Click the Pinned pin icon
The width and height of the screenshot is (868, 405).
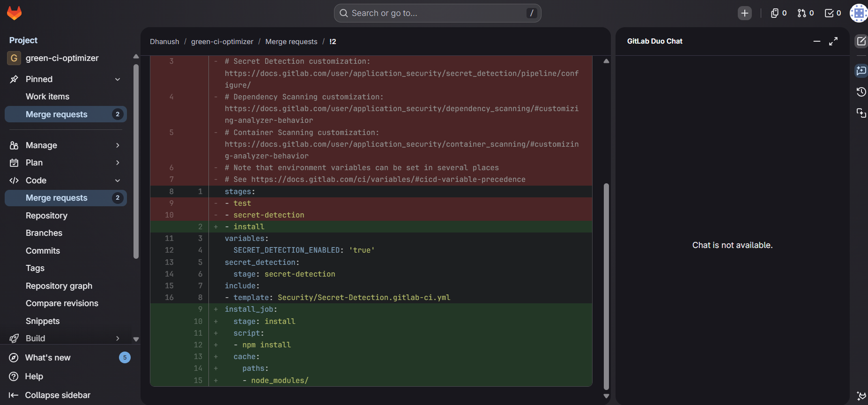click(14, 79)
